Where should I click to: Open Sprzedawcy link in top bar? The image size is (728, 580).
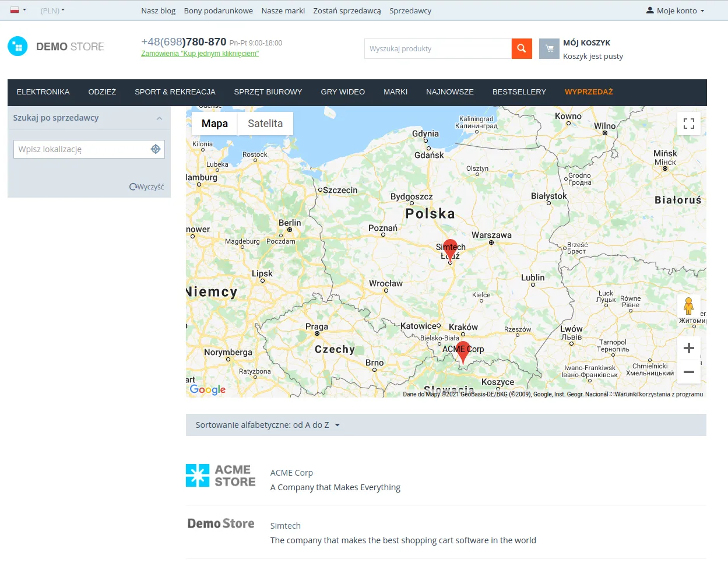coord(410,10)
